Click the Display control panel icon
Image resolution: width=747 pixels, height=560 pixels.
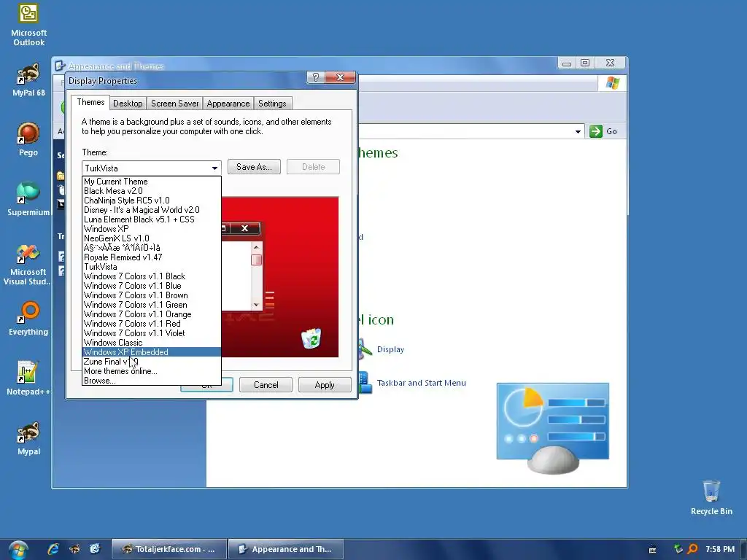[x=365, y=349]
